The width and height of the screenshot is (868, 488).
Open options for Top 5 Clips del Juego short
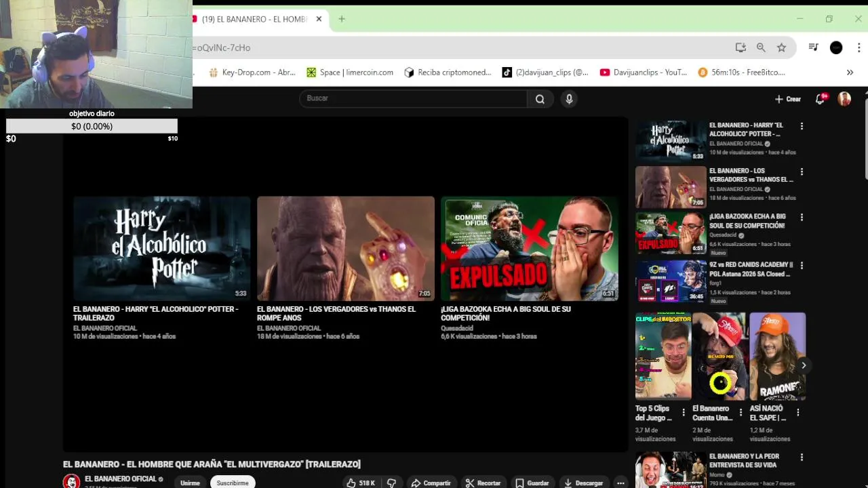click(684, 412)
